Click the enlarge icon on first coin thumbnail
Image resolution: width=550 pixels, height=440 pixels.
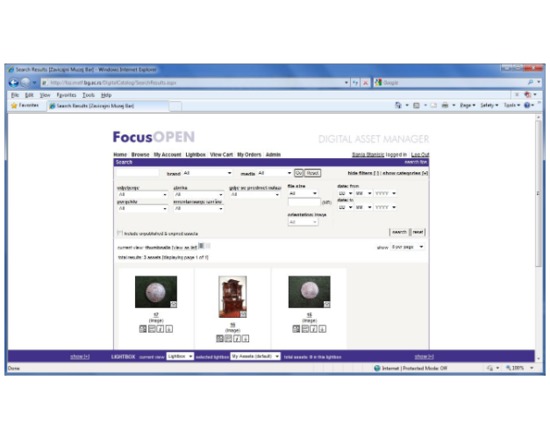tap(174, 304)
